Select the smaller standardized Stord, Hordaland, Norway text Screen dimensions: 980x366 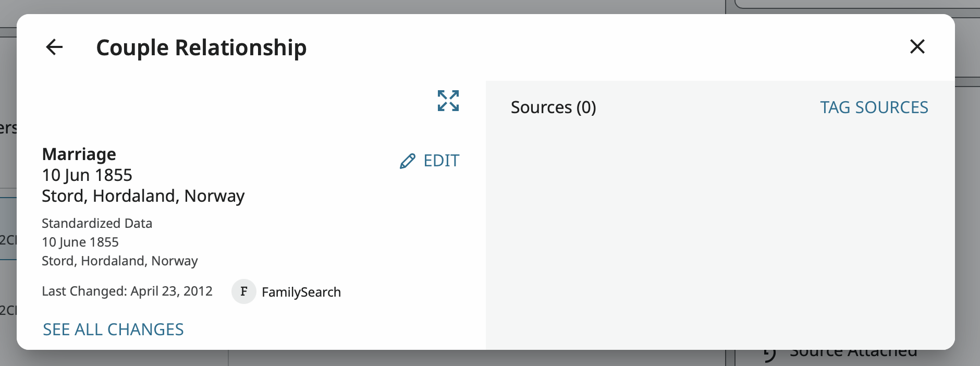[x=120, y=261]
